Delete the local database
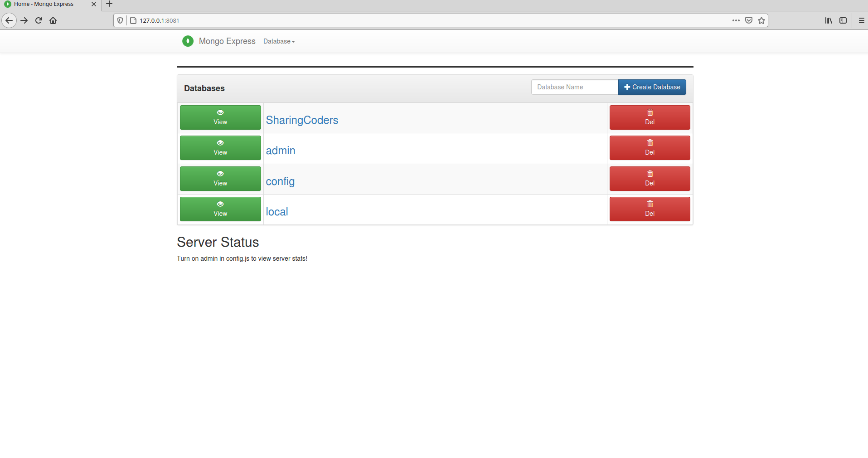Viewport: 868px width, 458px height. coord(650,209)
